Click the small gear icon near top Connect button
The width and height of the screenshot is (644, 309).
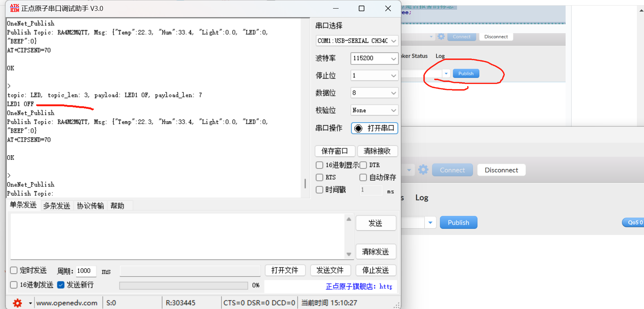[441, 37]
